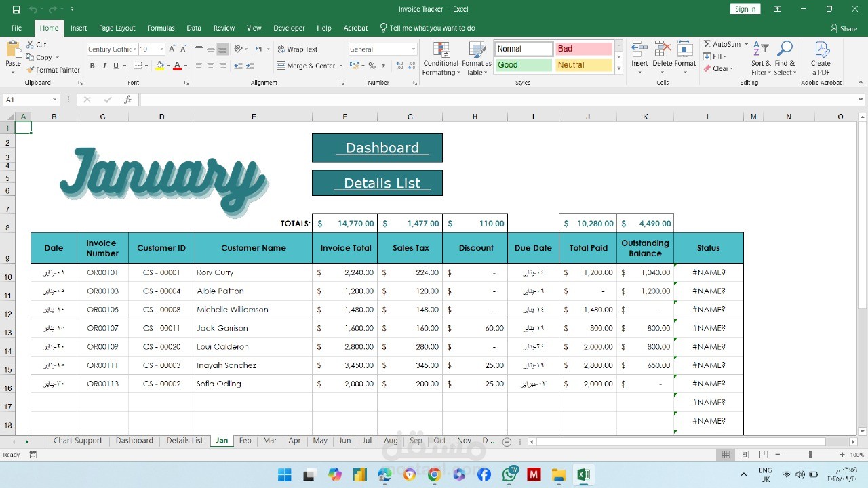Switch to the Feb sheet tab
Screen dimensions: 868x488
click(x=245, y=441)
